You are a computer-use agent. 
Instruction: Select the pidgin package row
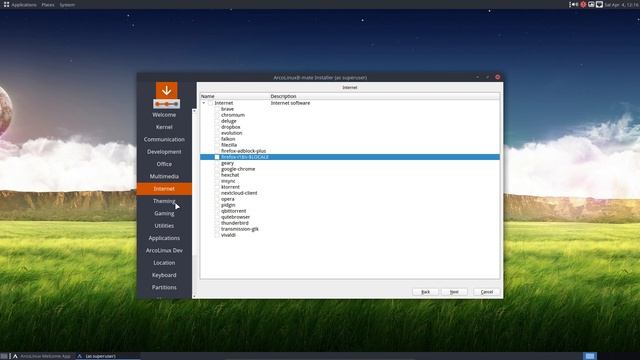tap(350, 205)
